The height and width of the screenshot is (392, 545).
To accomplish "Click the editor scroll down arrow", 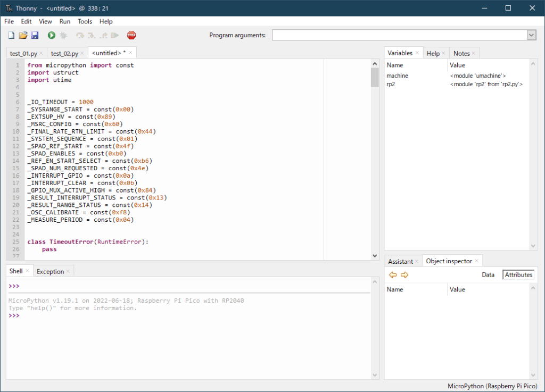I will tap(375, 255).
